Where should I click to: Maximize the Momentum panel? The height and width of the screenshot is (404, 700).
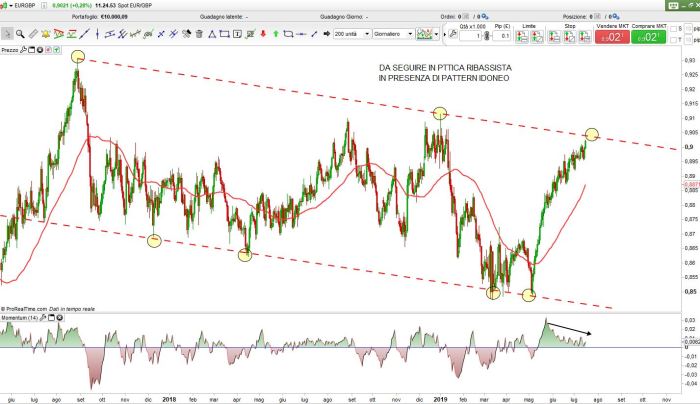(51, 318)
